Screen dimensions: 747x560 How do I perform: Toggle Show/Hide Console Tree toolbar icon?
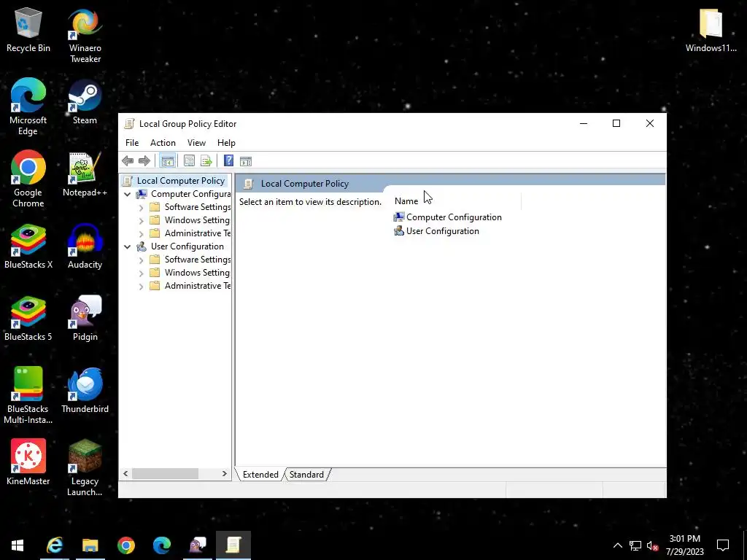pyautogui.click(x=167, y=161)
